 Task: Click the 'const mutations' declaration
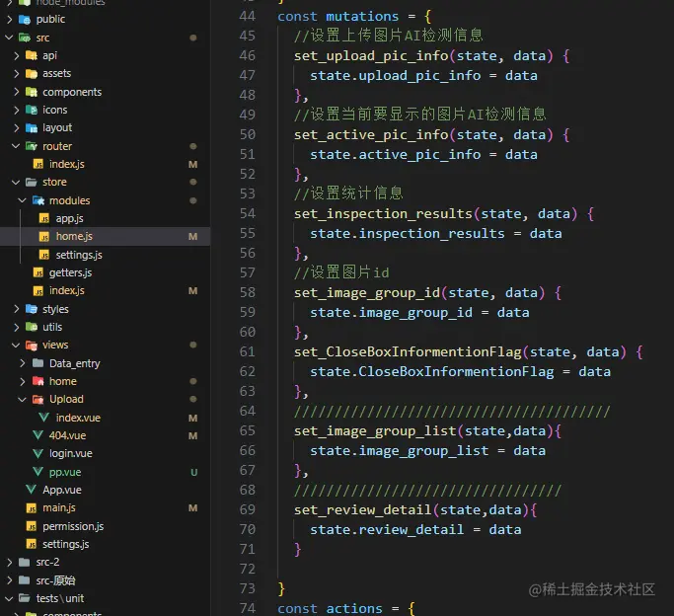pos(338,17)
